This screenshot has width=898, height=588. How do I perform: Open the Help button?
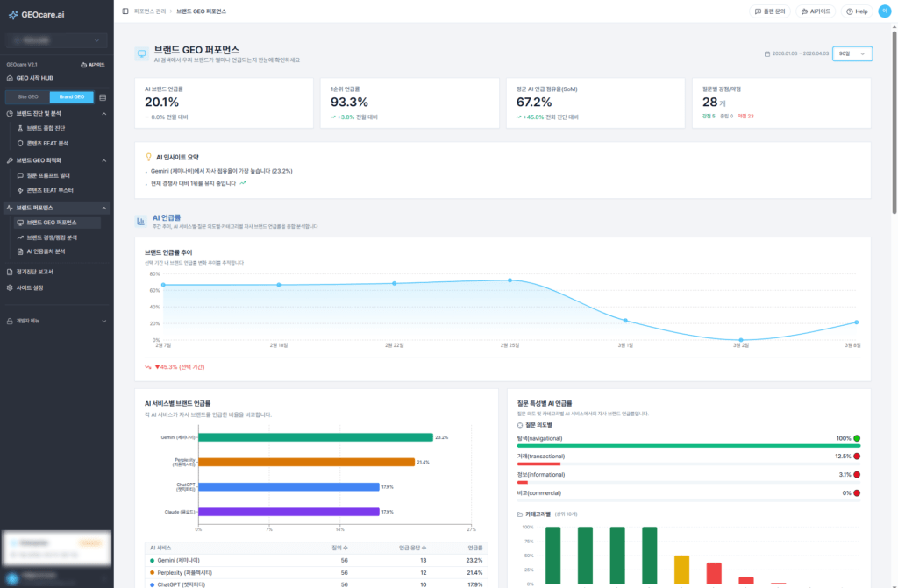pos(855,11)
